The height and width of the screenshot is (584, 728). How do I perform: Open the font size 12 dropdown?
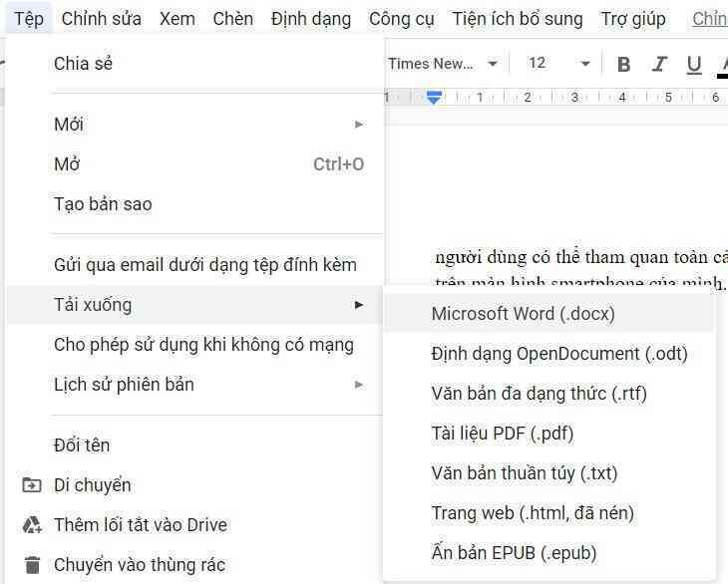559,63
